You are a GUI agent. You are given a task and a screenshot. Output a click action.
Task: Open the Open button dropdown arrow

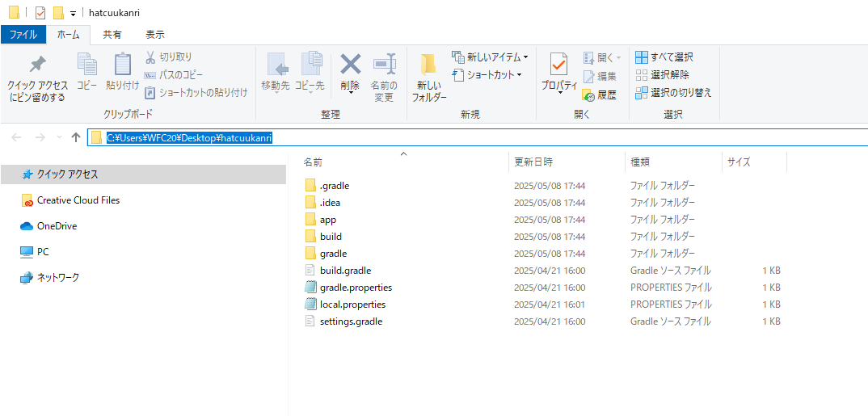(618, 57)
